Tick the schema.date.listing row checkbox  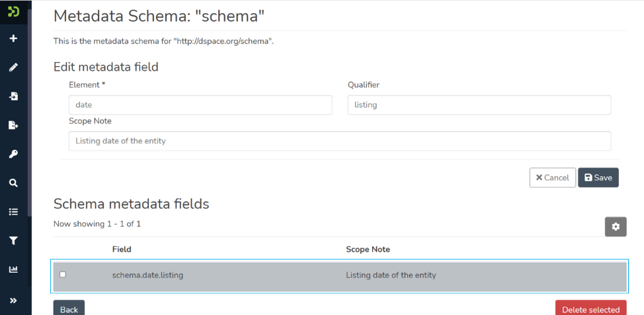click(63, 275)
